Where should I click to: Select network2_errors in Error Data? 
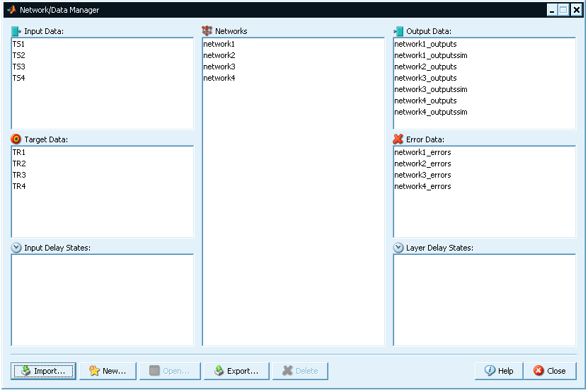coord(484,164)
